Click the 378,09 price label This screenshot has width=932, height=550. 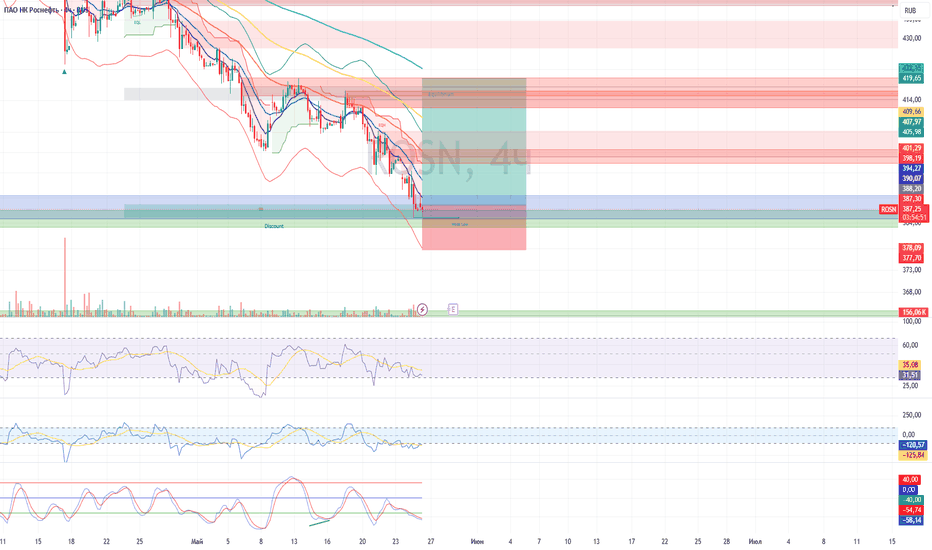point(912,247)
